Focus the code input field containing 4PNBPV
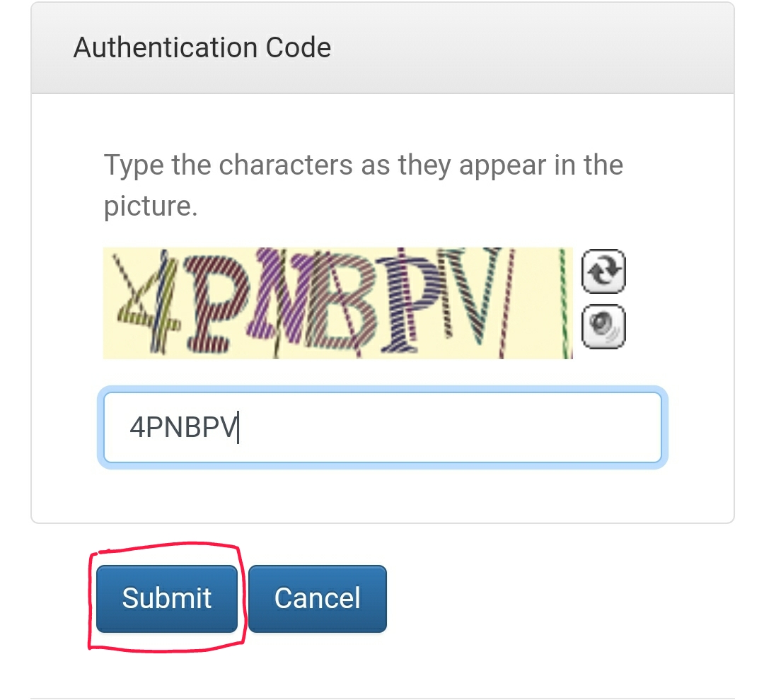The width and height of the screenshot is (764, 700). (383, 427)
